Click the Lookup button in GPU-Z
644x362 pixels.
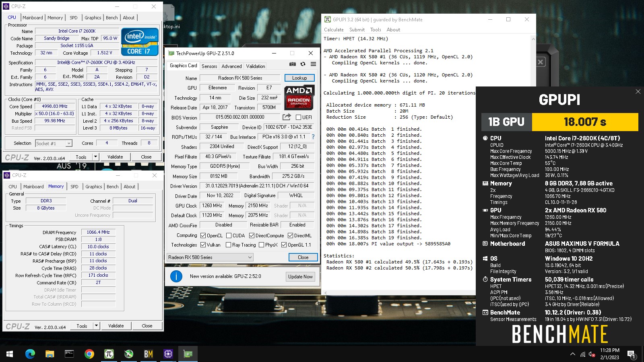299,78
